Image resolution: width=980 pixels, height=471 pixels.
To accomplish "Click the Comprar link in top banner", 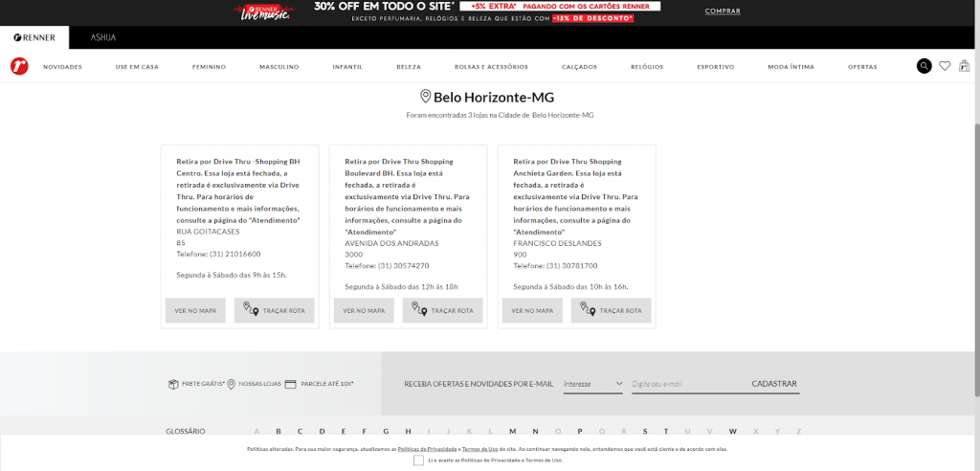I will click(x=723, y=11).
